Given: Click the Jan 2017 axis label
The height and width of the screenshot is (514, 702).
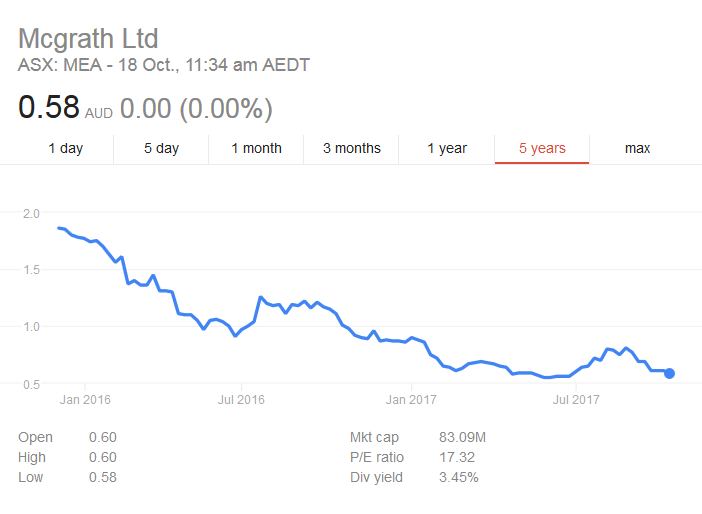Looking at the screenshot, I should pos(412,400).
